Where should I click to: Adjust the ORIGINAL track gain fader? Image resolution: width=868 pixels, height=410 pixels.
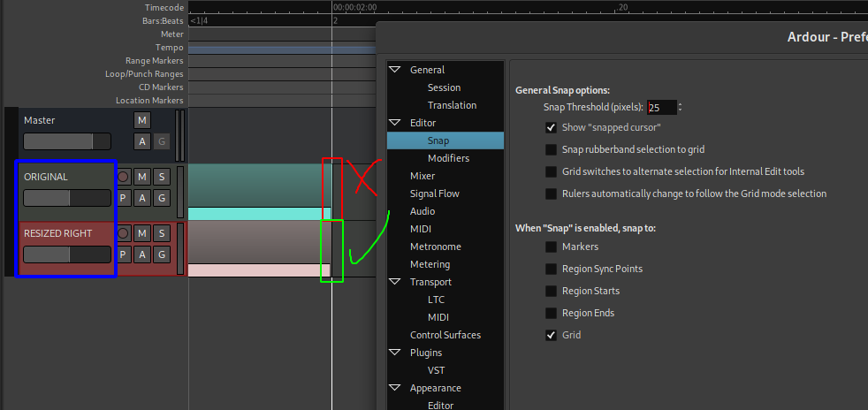67,198
